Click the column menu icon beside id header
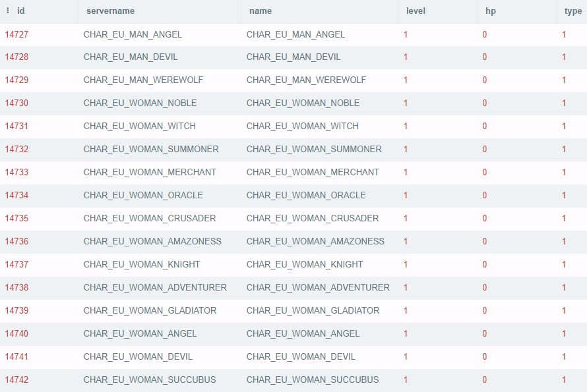Screen dimensions: 587x392 8,11
